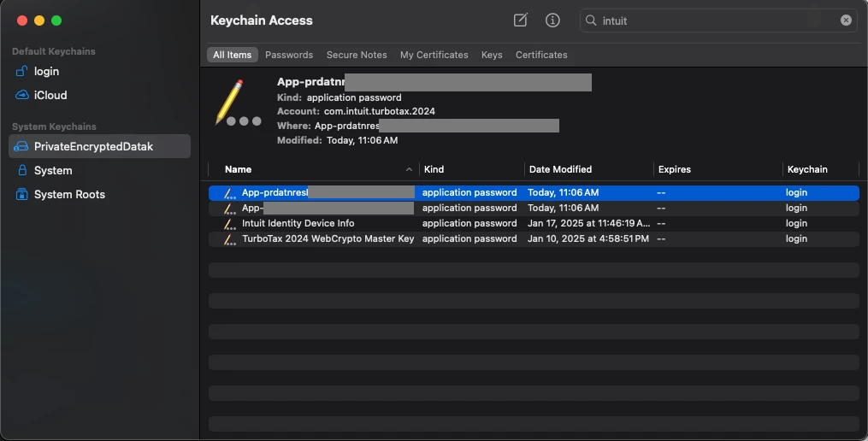Click the search magnifier icon
The width and height of the screenshot is (868, 441).
pos(591,21)
